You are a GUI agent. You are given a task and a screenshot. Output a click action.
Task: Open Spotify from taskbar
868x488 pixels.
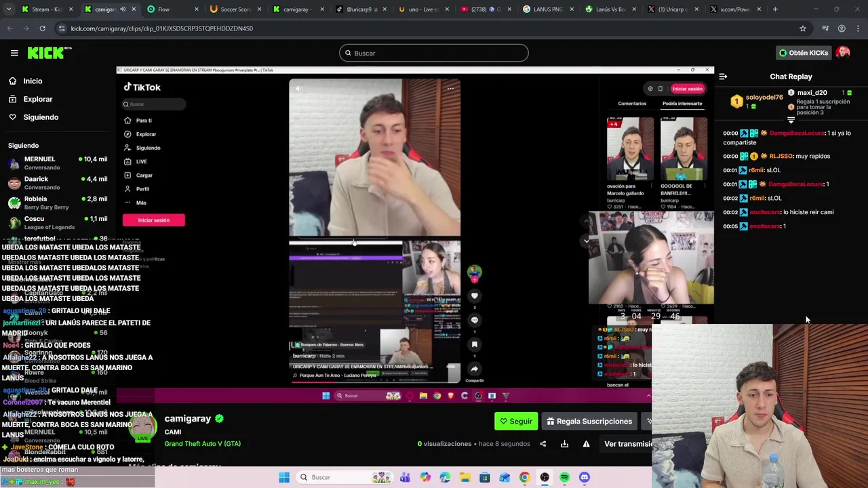(565, 477)
